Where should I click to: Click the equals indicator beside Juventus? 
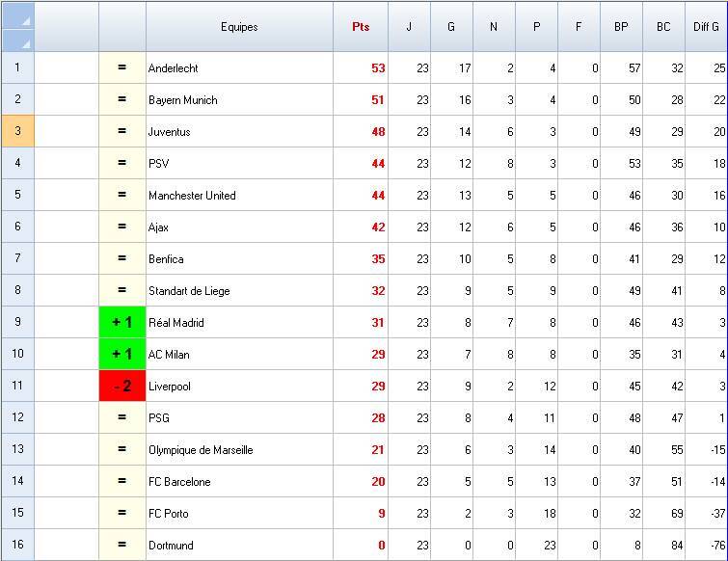click(x=122, y=132)
